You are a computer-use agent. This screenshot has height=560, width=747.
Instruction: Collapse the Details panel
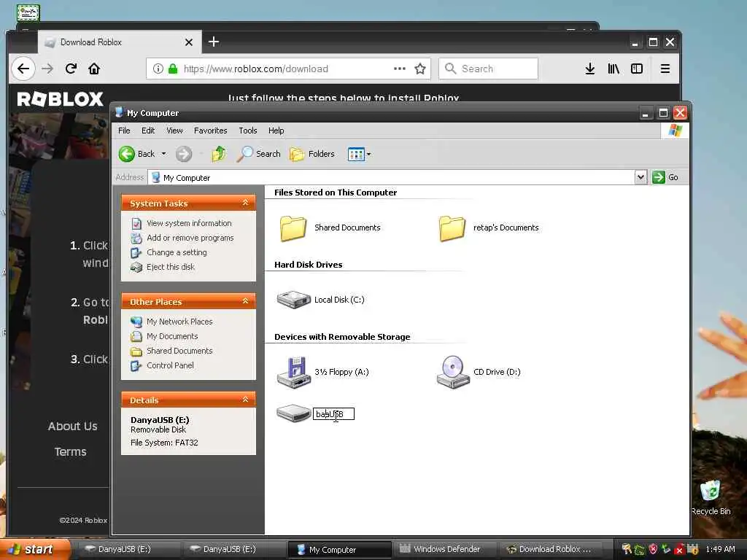tap(245, 400)
